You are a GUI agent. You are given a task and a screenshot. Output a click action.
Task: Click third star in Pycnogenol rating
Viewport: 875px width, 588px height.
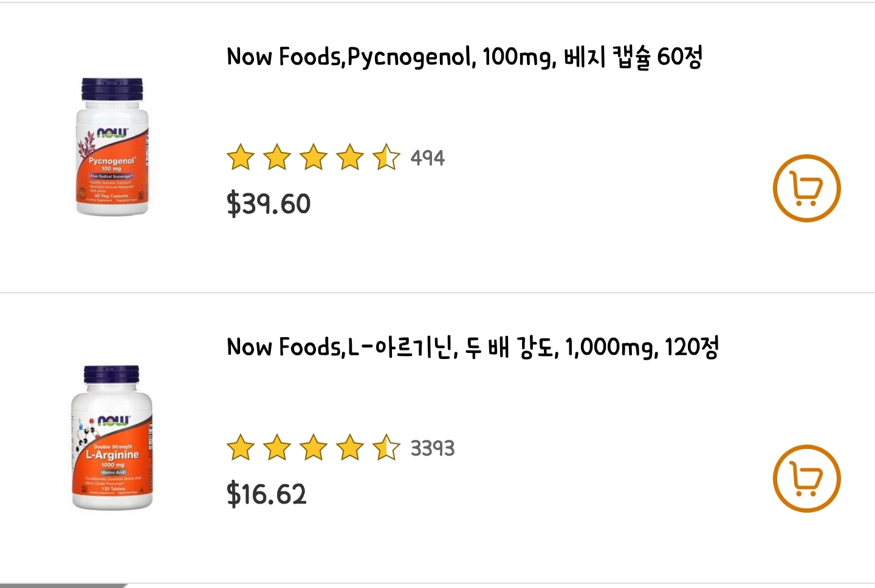[x=314, y=157]
